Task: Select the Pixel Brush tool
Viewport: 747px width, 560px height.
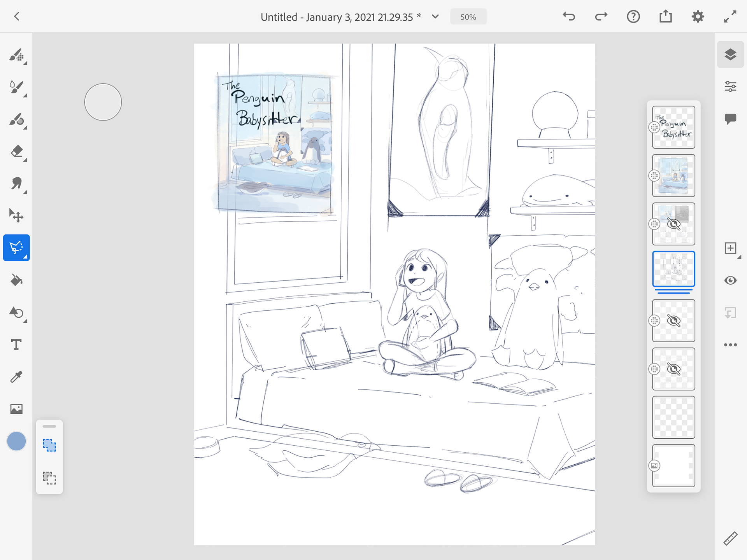Action: point(16,55)
